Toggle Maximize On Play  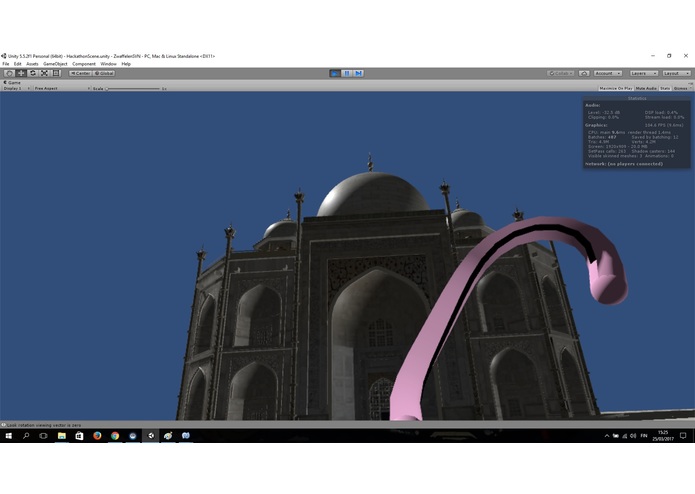point(616,88)
